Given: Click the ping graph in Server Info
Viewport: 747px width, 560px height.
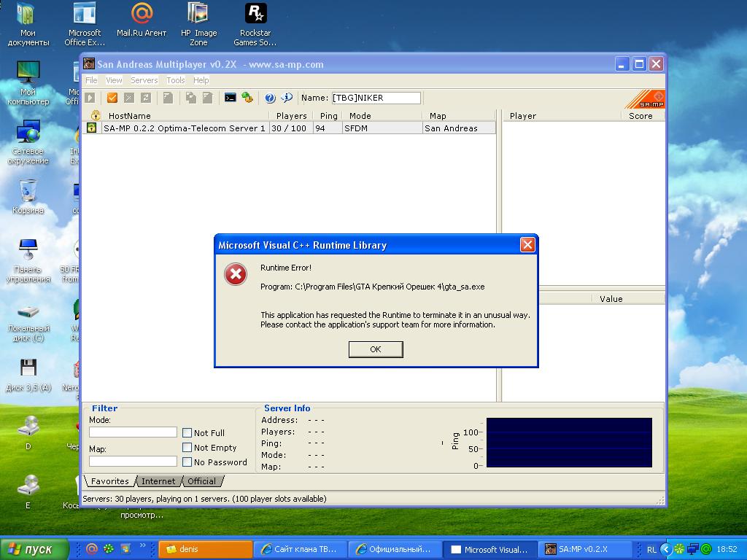Looking at the screenshot, I should pyautogui.click(x=569, y=443).
